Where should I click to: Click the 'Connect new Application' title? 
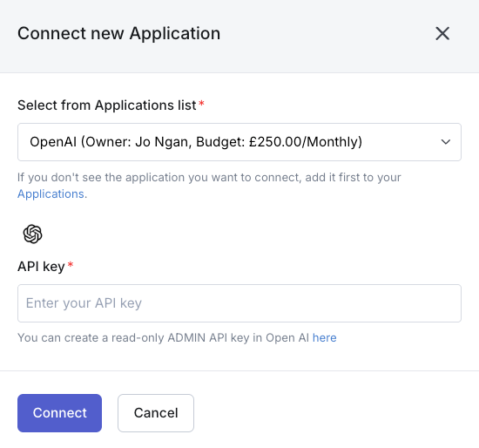coord(118,33)
